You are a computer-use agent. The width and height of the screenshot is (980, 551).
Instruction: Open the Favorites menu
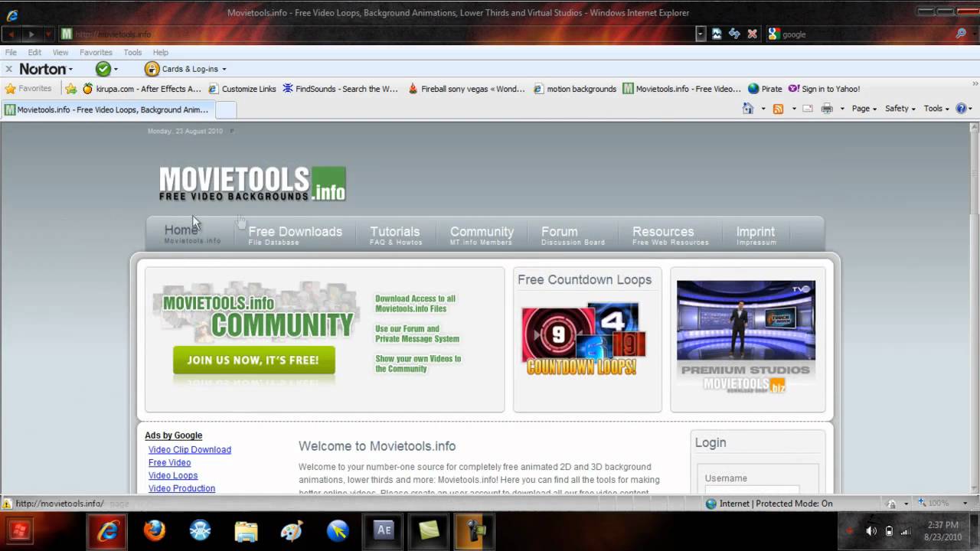[x=96, y=52]
